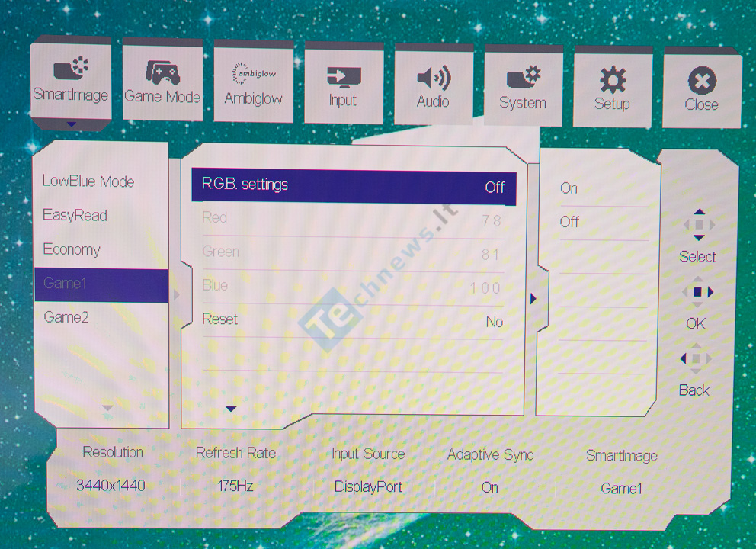Click the Select navigation pad icon
This screenshot has width=756, height=549.
point(699,225)
